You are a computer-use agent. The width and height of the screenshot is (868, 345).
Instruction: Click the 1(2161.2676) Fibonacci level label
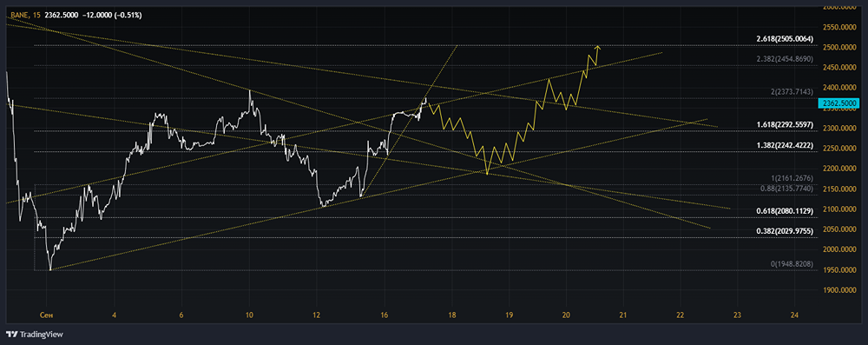[x=792, y=178]
